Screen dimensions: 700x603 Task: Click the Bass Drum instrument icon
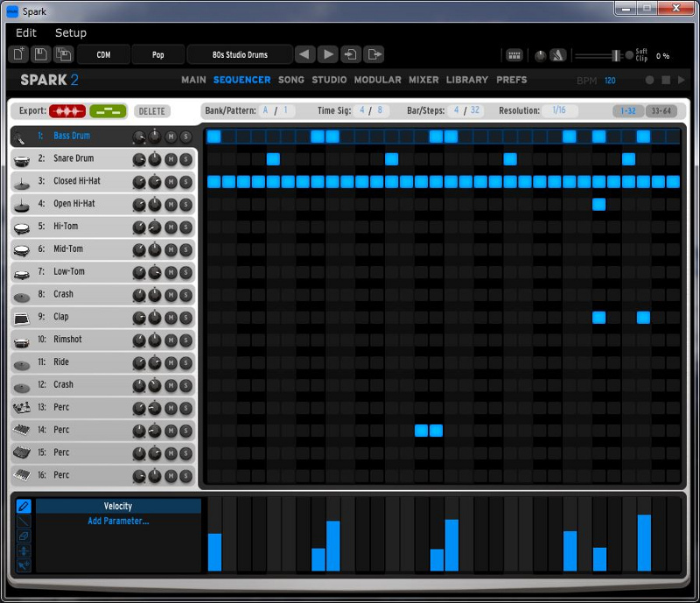19,137
